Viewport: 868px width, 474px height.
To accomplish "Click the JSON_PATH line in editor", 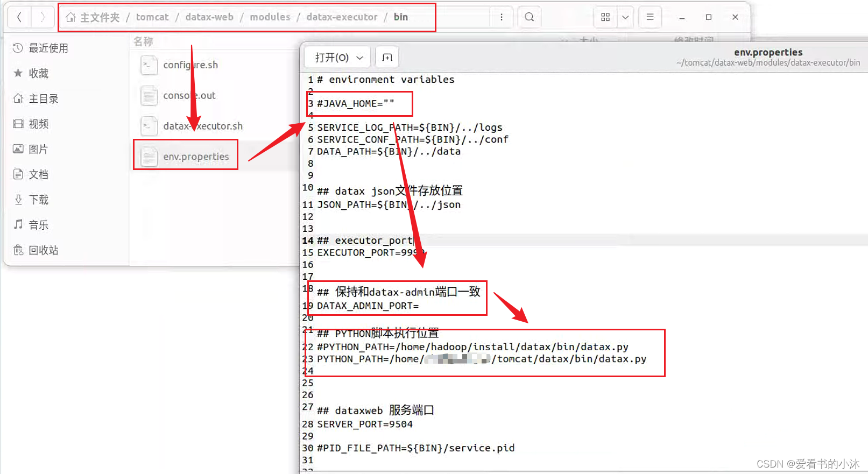I will tap(389, 205).
